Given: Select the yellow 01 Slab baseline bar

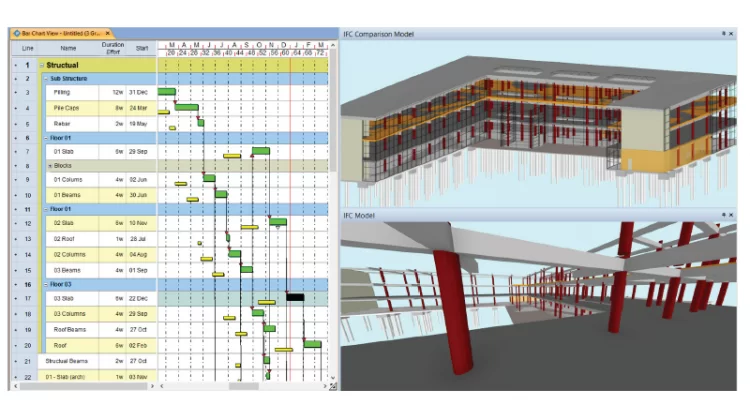Looking at the screenshot, I should [x=232, y=156].
